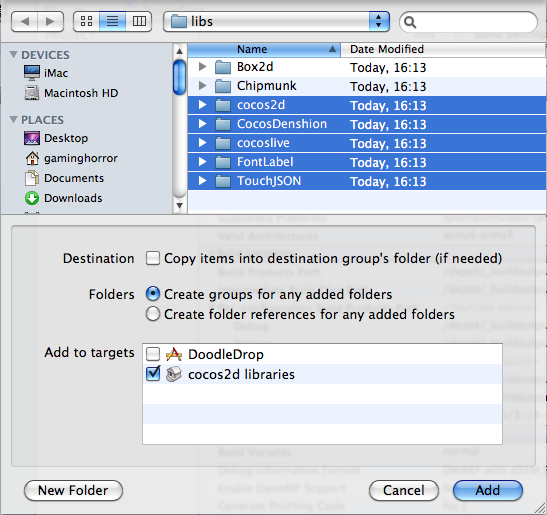Expand the TouchJSON folder triangle
Viewport: 547px width, 515px height.
tap(202, 181)
